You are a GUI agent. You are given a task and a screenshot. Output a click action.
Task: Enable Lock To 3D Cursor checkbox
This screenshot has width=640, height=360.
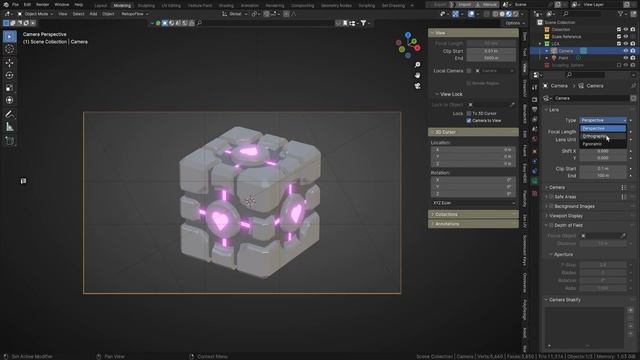coord(469,113)
